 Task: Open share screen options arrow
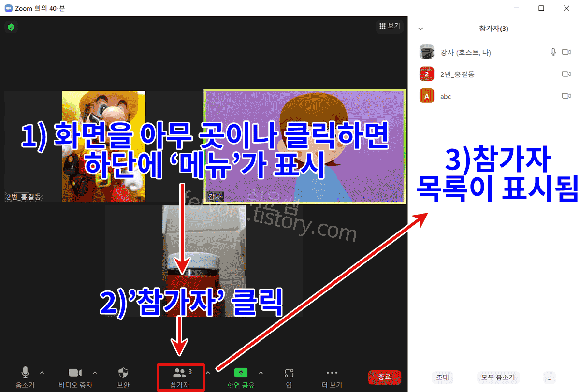(x=261, y=373)
